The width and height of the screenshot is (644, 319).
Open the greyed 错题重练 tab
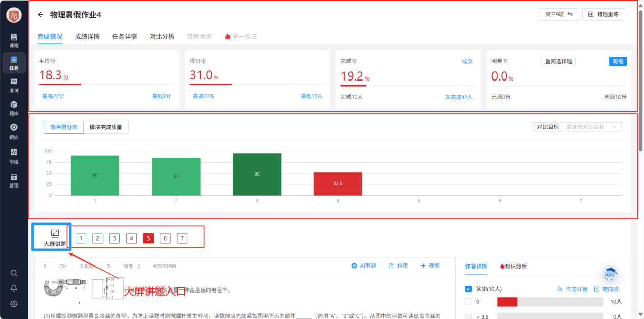coord(199,36)
